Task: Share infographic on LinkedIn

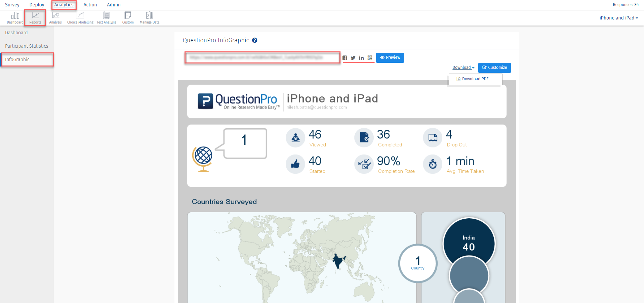Action: (361, 58)
